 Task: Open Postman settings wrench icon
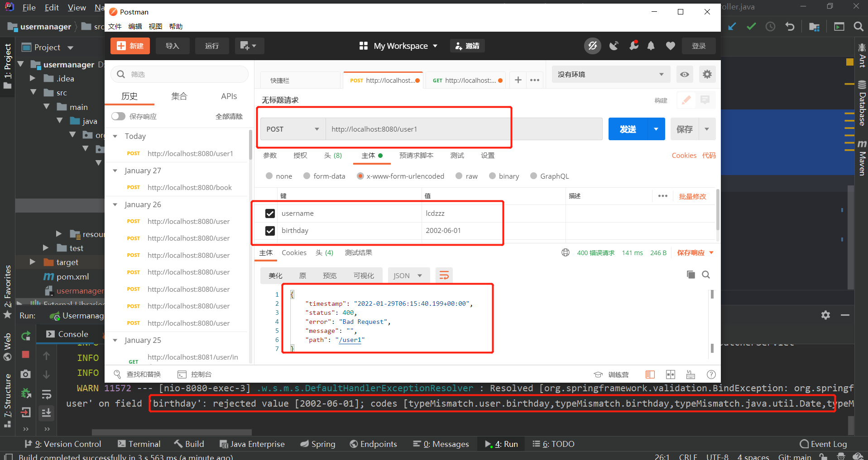pos(634,45)
